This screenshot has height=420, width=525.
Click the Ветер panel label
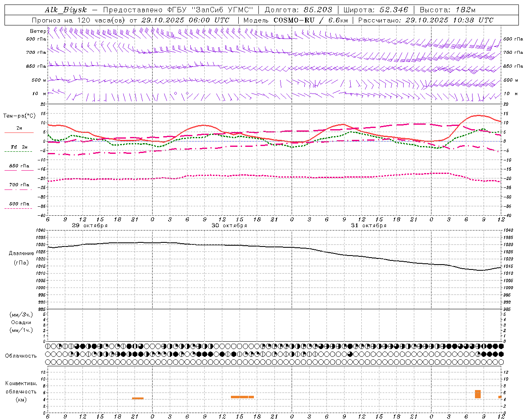click(38, 31)
